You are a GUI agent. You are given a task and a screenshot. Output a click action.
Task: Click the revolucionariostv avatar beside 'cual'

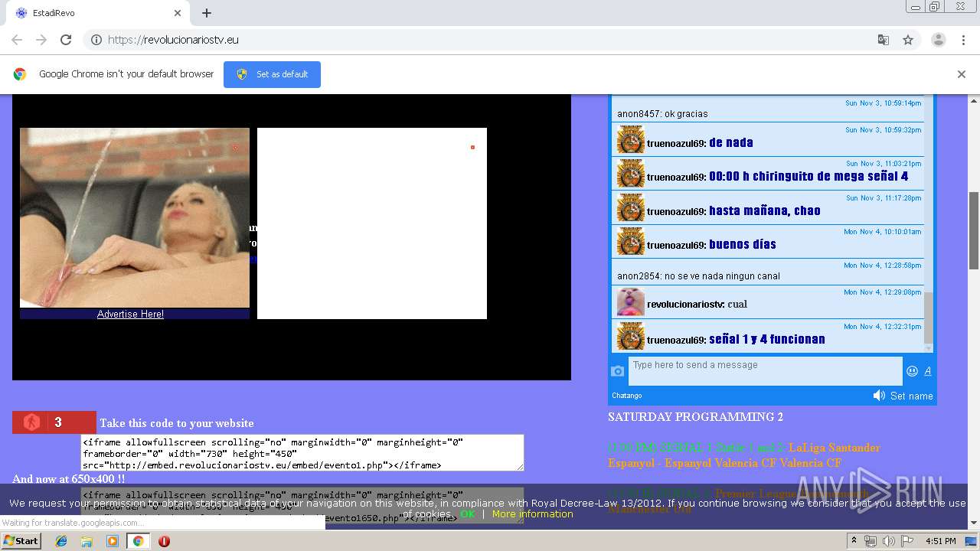pyautogui.click(x=631, y=302)
